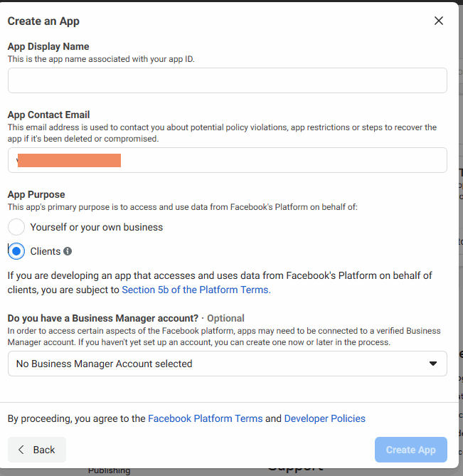Select the Clients radio button
Viewport: 463px width, 476px height.
click(x=16, y=251)
